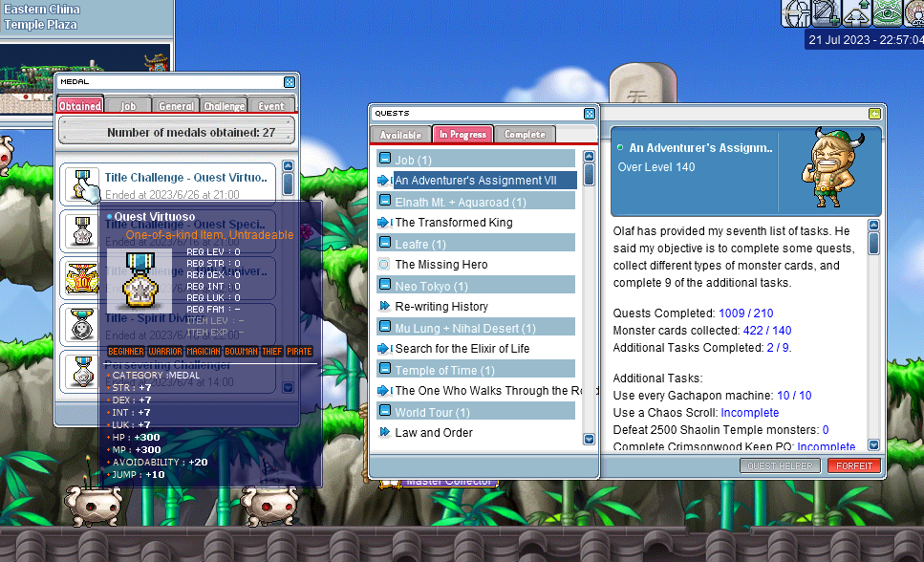Select the Quest Virtuoso medal icon

[82, 184]
